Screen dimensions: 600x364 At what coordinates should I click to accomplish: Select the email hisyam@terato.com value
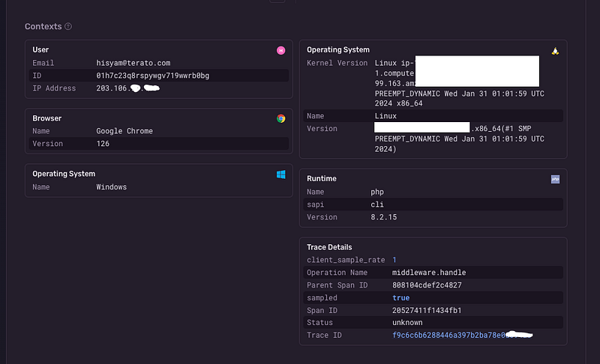pos(133,63)
